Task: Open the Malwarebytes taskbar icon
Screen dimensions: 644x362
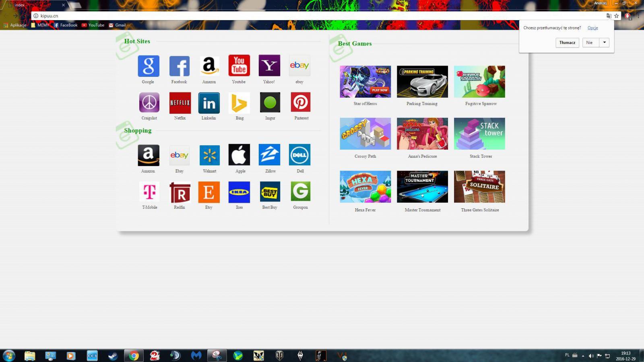Action: pos(196,356)
